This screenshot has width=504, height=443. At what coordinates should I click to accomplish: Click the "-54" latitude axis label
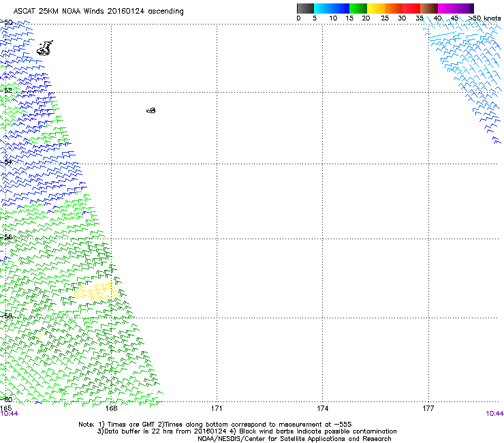(x=6, y=162)
